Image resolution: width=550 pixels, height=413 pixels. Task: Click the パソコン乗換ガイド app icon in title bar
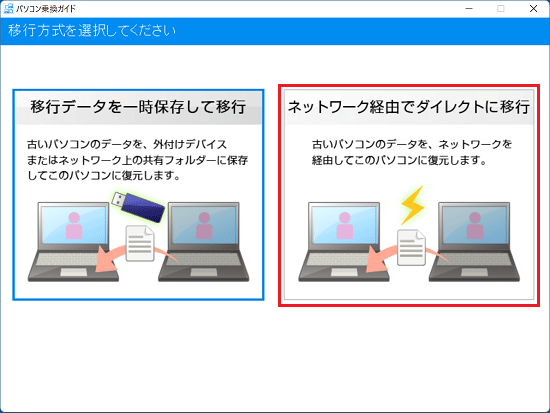point(8,8)
